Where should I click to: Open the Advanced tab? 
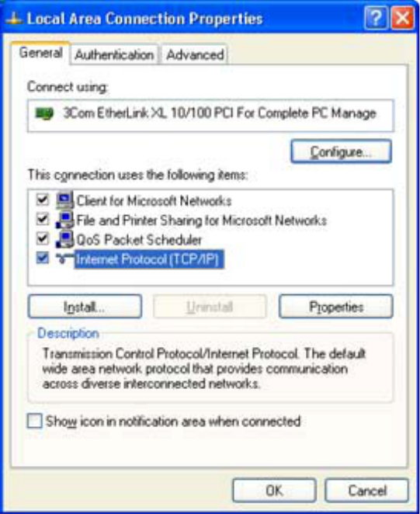pos(195,54)
